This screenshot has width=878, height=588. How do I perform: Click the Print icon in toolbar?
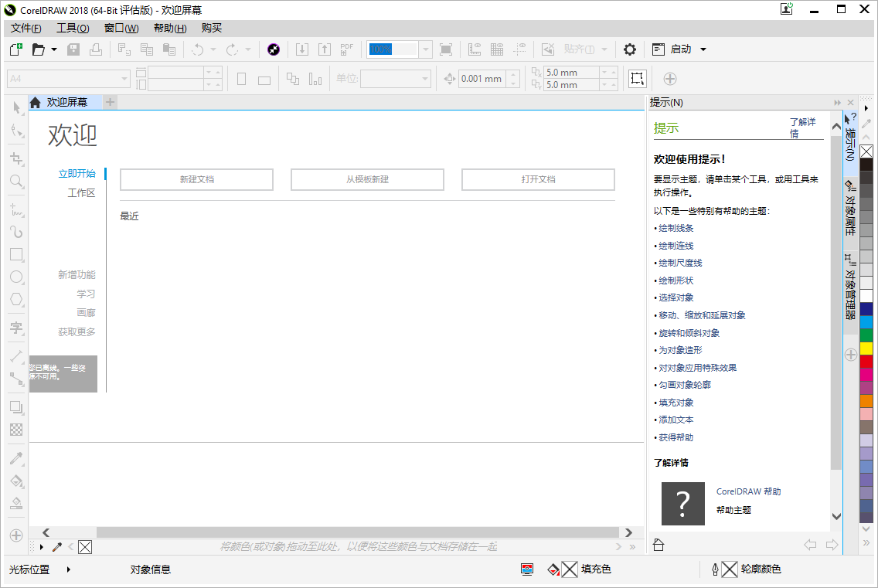tap(96, 49)
